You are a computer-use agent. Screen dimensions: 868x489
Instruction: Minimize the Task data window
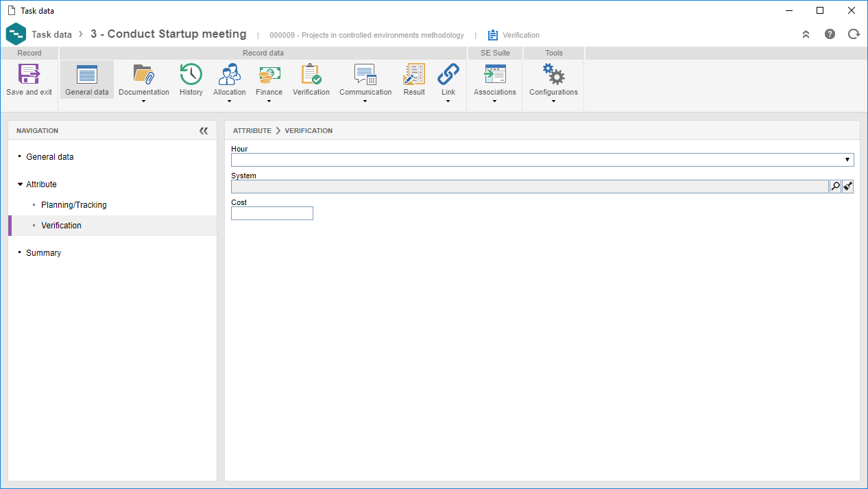788,10
